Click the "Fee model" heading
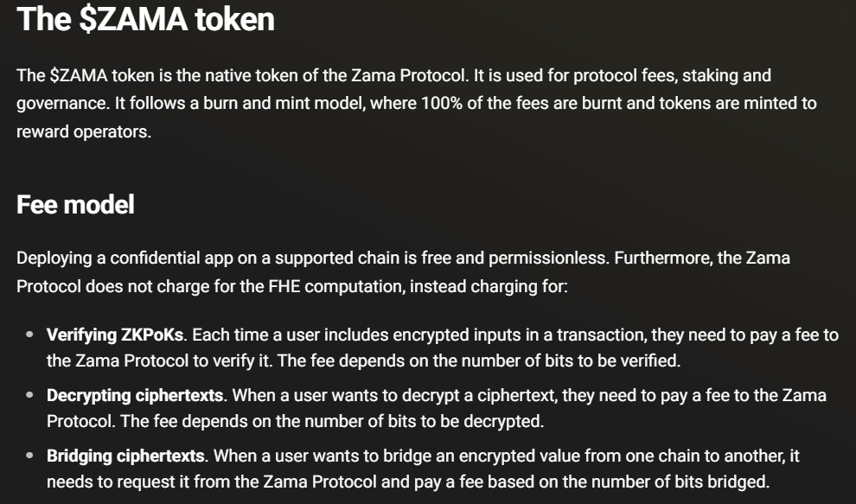The image size is (856, 504). click(75, 205)
